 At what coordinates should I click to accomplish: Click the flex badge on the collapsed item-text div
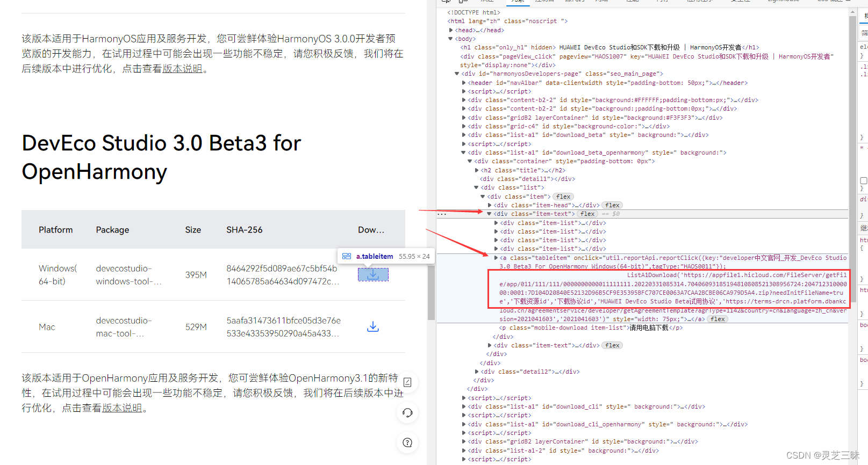(612, 345)
